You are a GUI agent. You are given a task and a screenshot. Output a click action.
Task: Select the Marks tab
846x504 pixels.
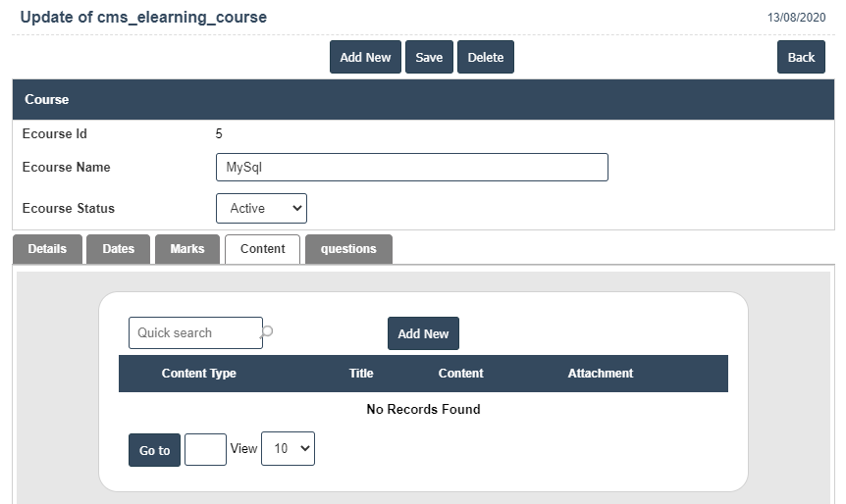coord(187,249)
